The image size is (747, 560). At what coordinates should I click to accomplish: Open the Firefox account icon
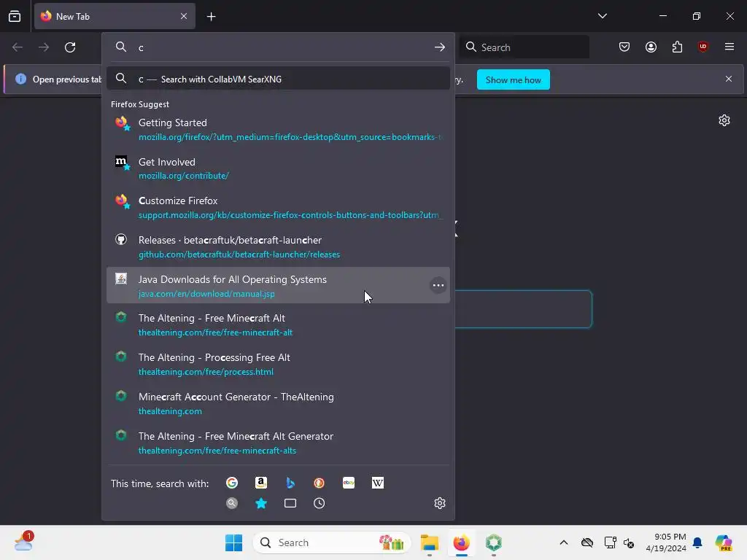click(651, 47)
